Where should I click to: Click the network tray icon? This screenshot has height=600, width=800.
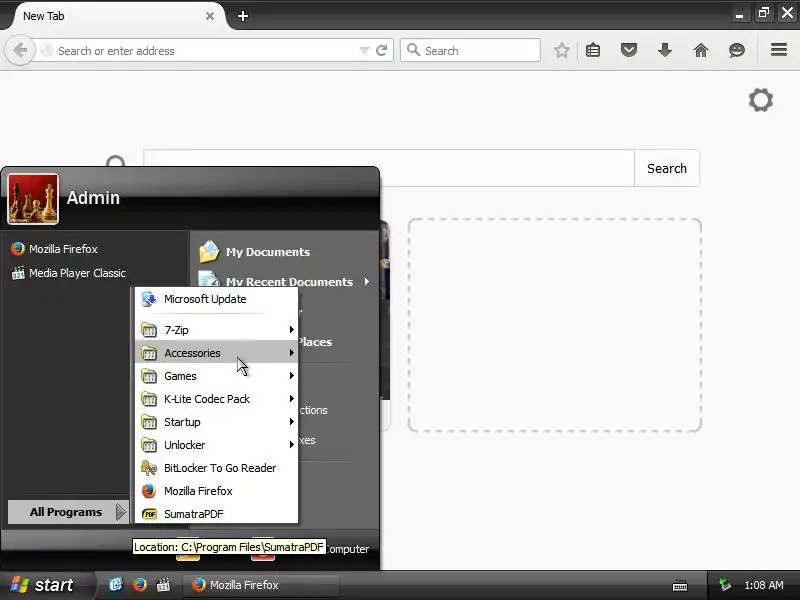724,585
